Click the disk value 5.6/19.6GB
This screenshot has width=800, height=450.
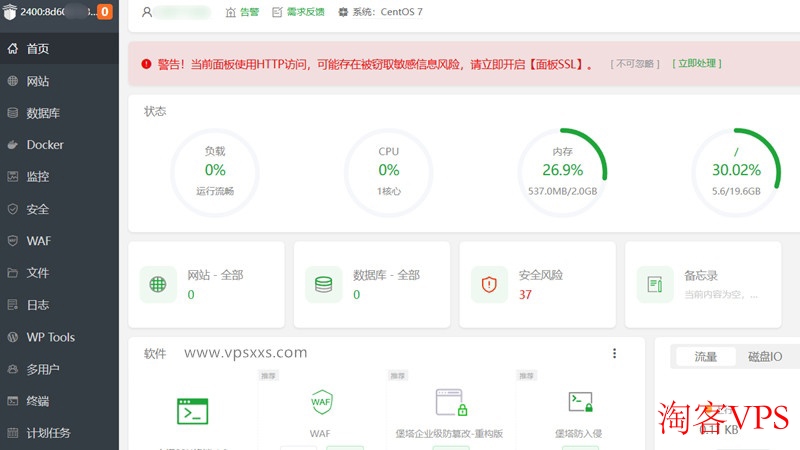click(x=736, y=191)
